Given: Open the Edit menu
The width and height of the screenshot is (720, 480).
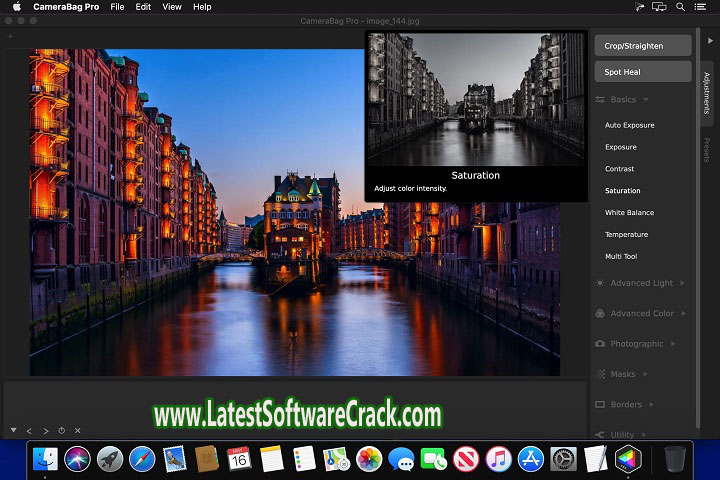Looking at the screenshot, I should coord(143,7).
